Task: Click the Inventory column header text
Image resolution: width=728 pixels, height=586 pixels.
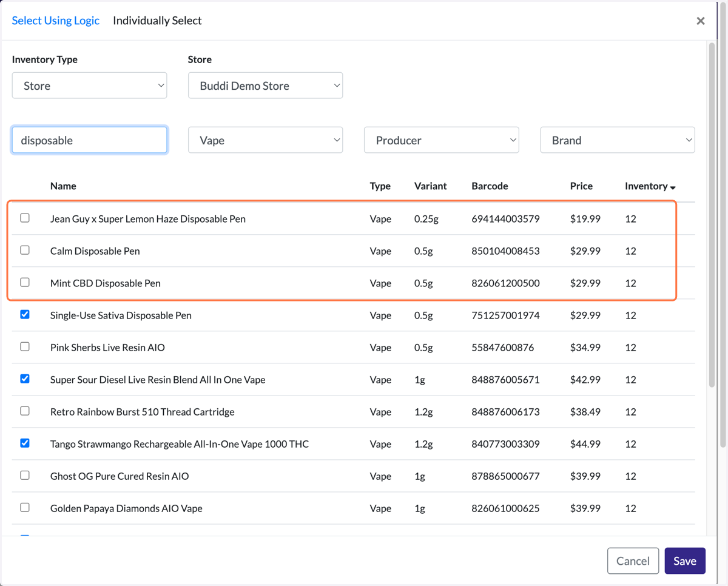Action: [x=646, y=186]
